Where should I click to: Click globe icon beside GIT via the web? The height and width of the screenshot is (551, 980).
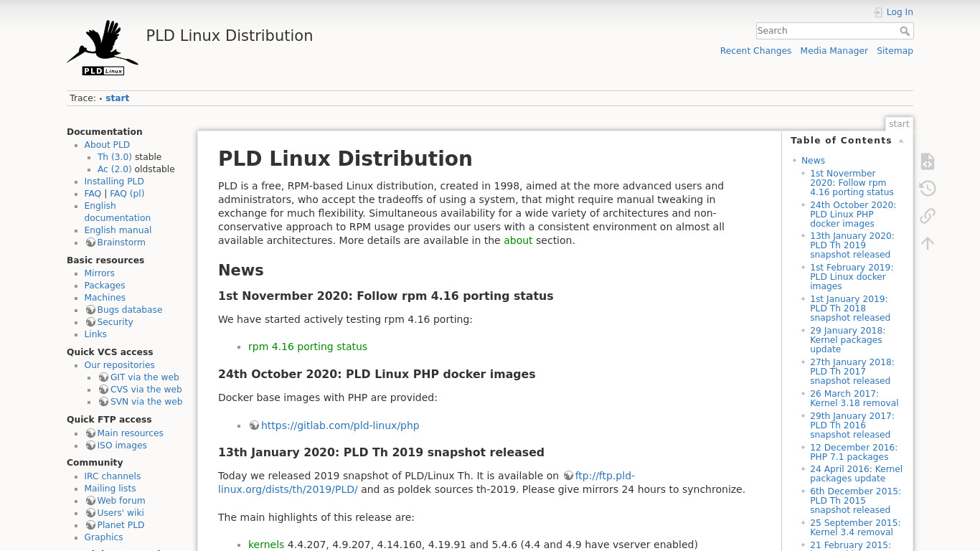point(103,377)
